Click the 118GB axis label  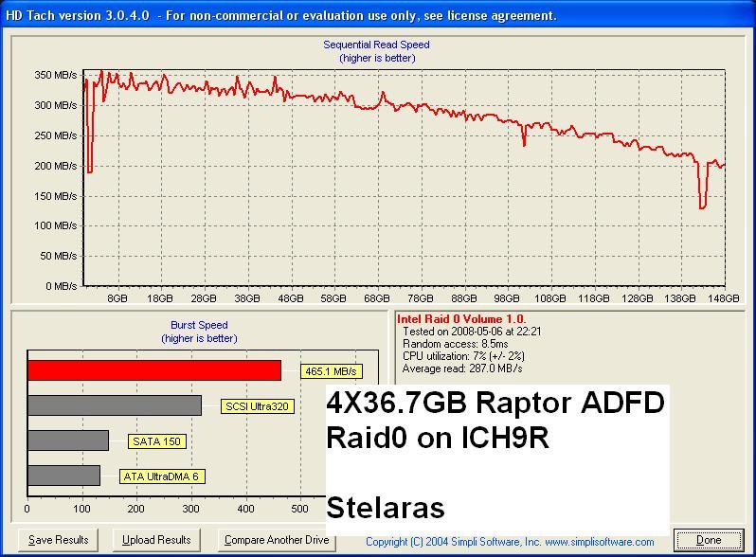click(593, 298)
